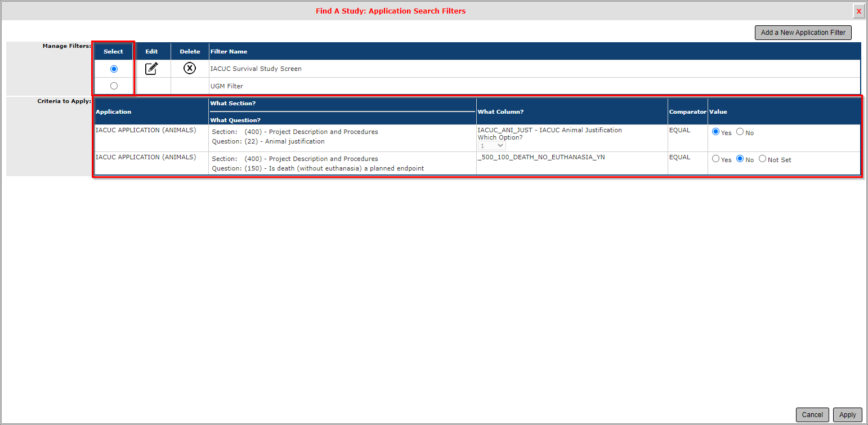The image size is (868, 425).
Task: Click the UGM Filter name text
Action: point(226,86)
